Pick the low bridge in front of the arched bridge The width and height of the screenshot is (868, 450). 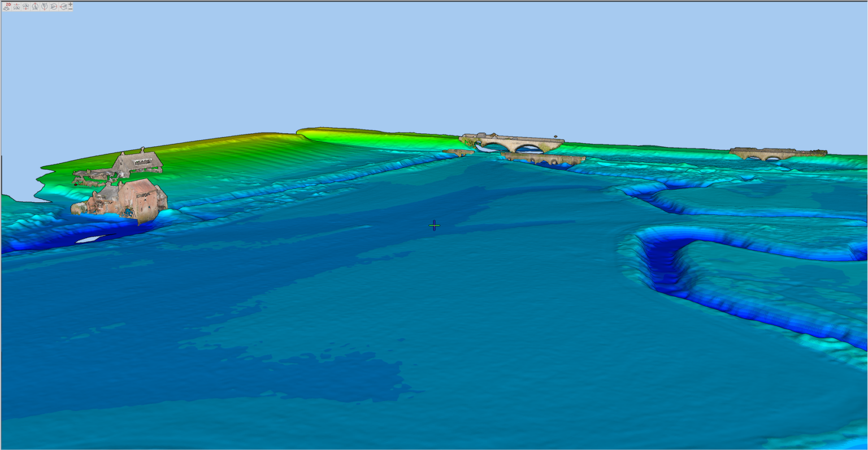[x=542, y=158]
